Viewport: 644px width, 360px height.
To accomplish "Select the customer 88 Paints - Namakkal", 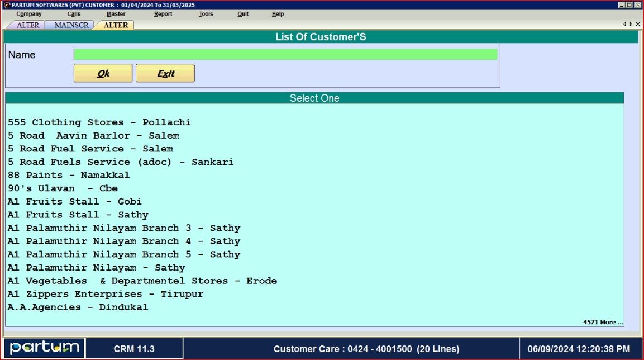I will (x=68, y=175).
